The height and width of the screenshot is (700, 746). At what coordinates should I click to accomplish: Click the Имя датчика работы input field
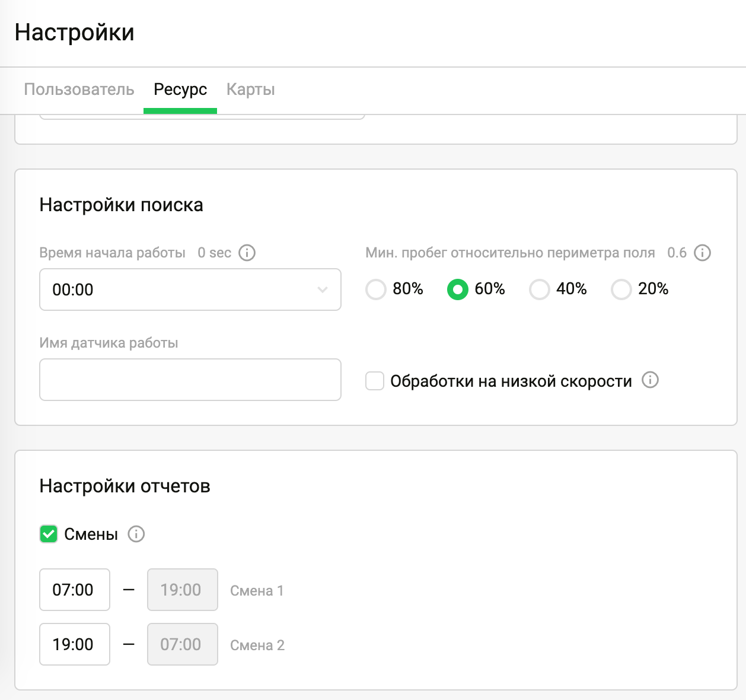point(190,380)
